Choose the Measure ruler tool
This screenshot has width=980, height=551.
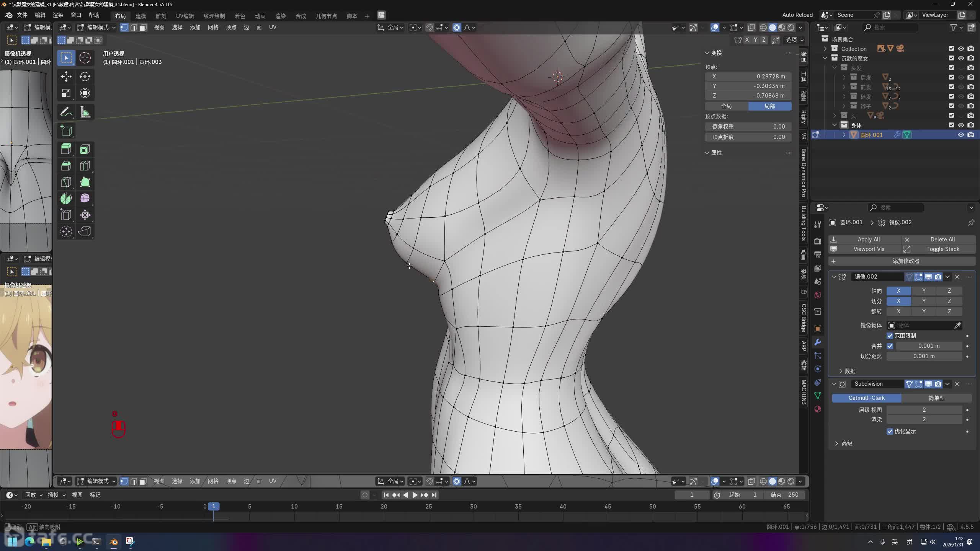[x=85, y=112]
